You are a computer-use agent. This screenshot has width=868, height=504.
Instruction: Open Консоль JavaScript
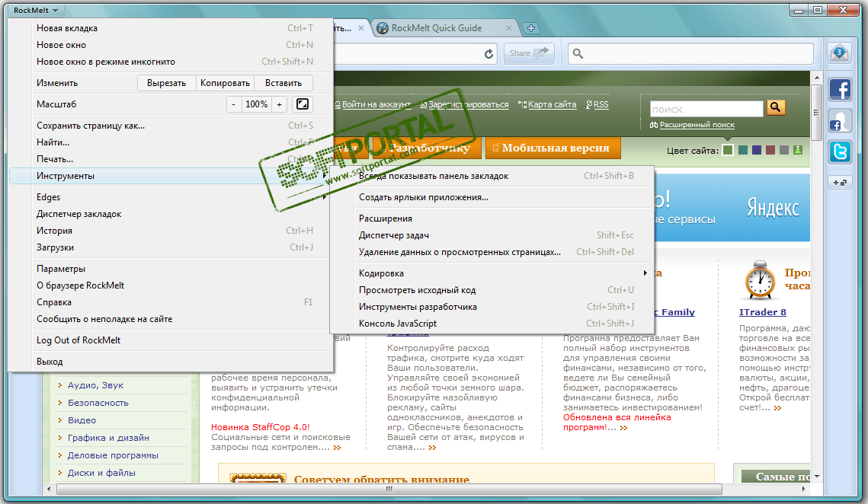(x=492, y=324)
